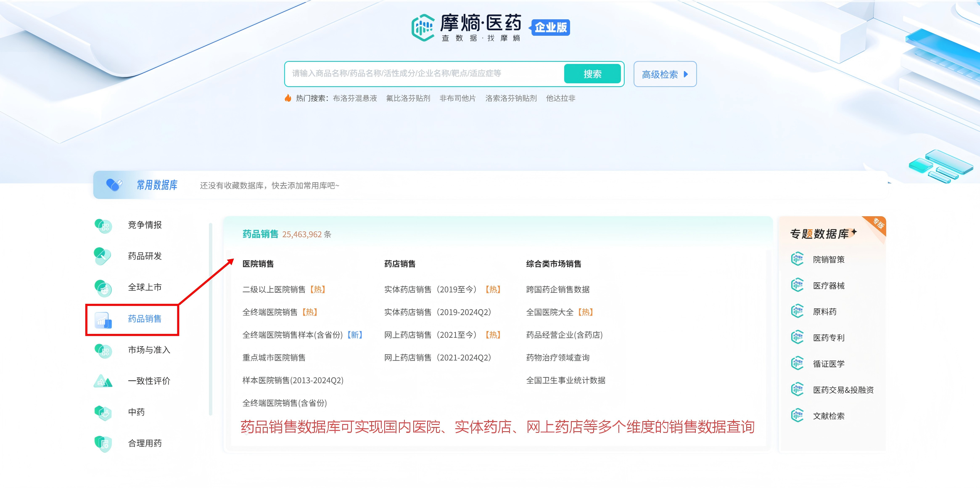Open 药物治疗领域查询 database

click(558, 358)
